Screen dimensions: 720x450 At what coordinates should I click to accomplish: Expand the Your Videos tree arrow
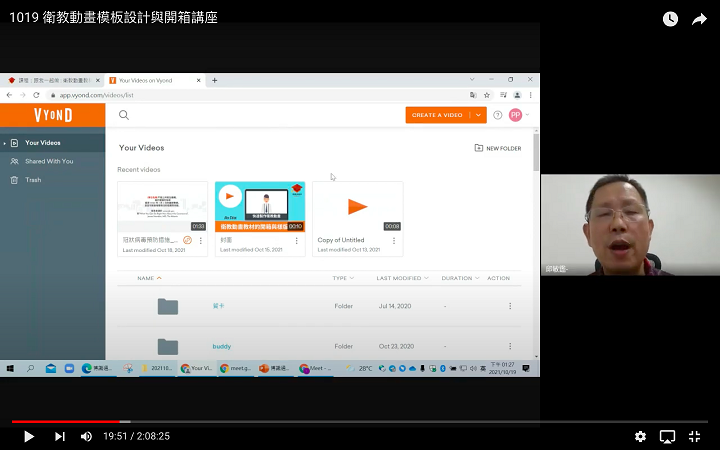coord(5,143)
